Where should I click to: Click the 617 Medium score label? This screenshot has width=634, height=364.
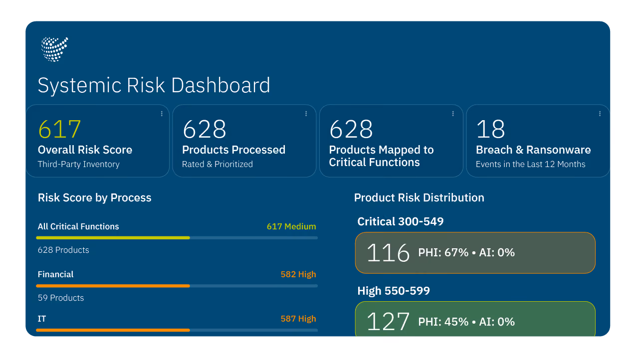291,226
